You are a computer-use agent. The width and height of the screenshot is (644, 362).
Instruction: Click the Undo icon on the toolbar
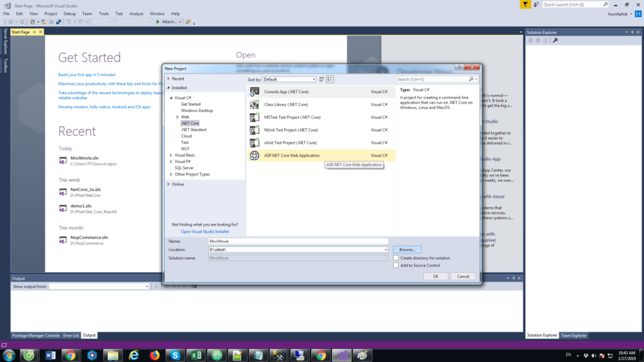pos(69,21)
